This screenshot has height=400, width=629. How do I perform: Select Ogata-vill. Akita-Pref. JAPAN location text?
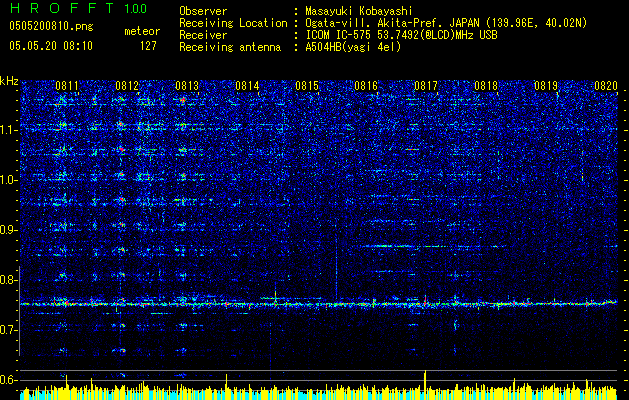pos(446,23)
